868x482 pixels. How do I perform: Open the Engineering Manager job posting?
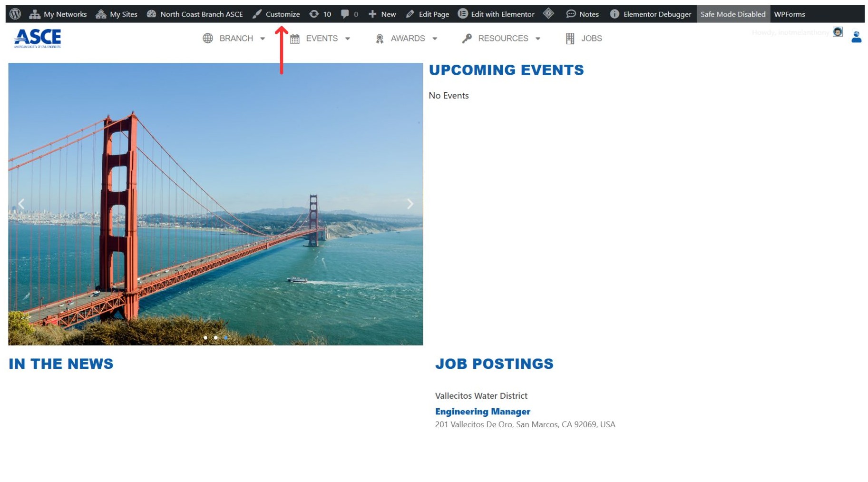[x=482, y=412]
